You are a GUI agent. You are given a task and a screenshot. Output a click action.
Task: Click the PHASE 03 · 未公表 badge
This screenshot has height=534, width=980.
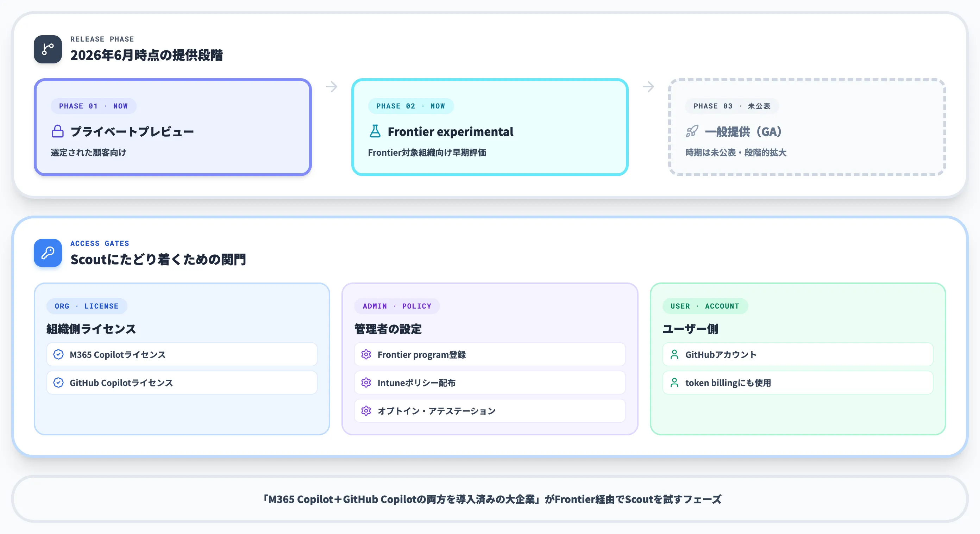731,106
